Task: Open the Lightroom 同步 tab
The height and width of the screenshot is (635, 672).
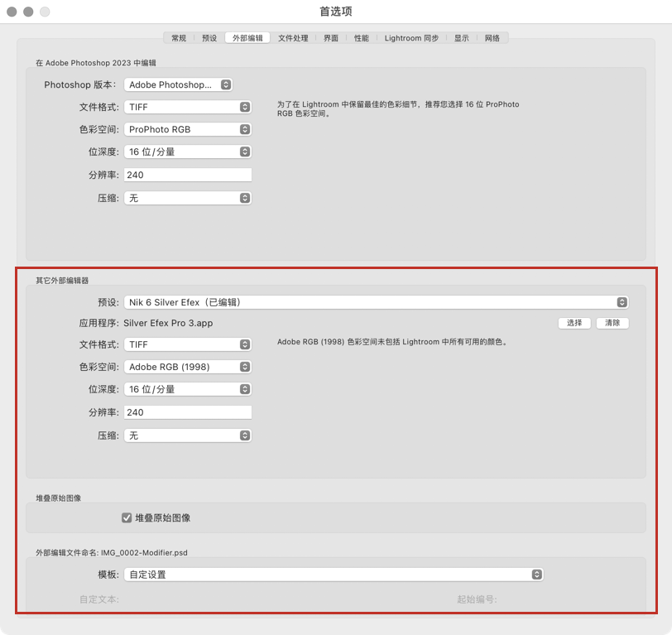Action: [411, 38]
